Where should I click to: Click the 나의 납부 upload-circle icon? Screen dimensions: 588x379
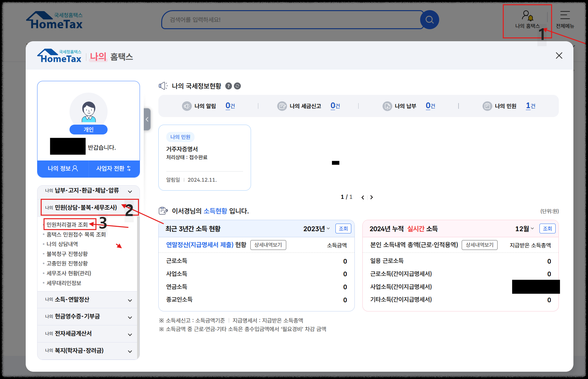click(387, 106)
